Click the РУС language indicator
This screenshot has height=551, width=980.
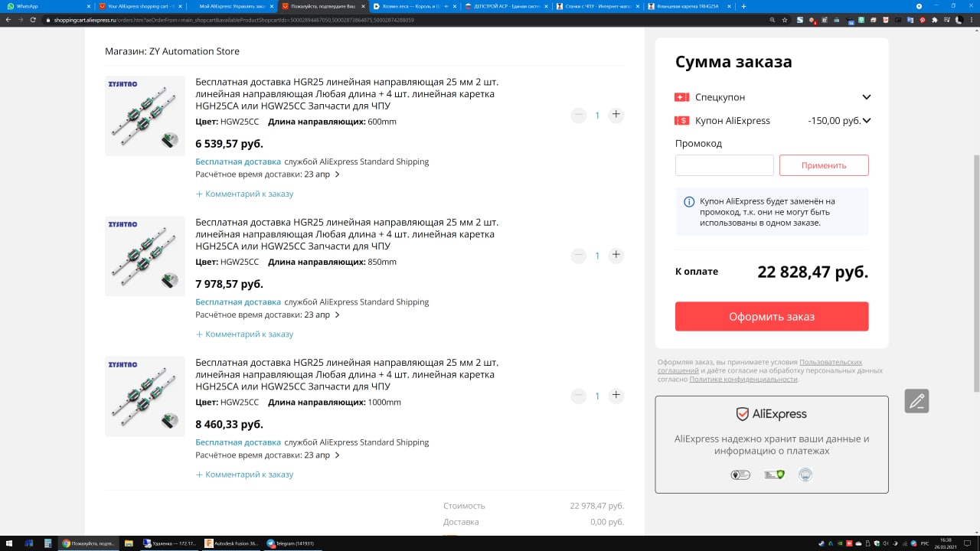[x=924, y=543]
